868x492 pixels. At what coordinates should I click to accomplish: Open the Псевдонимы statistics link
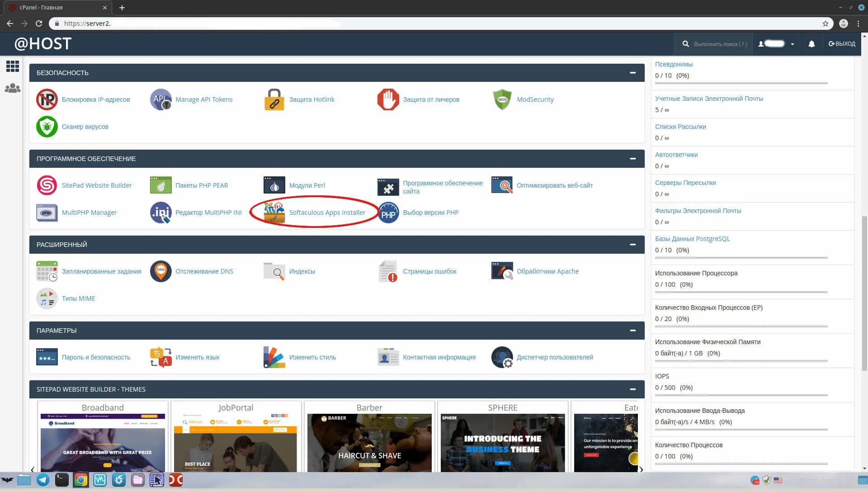click(674, 64)
